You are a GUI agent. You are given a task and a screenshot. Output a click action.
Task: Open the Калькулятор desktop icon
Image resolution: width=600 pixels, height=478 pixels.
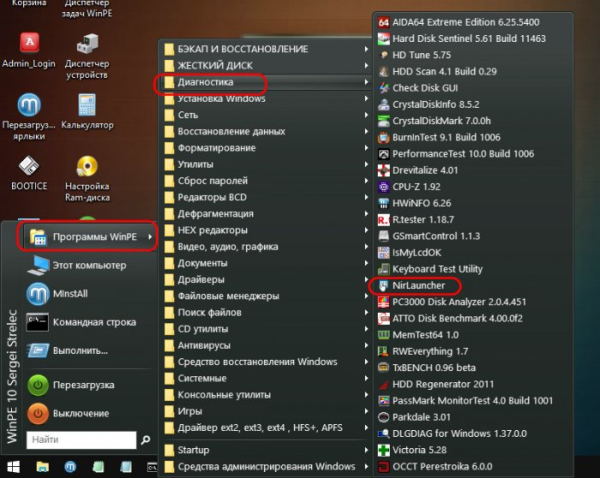pyautogui.click(x=87, y=110)
